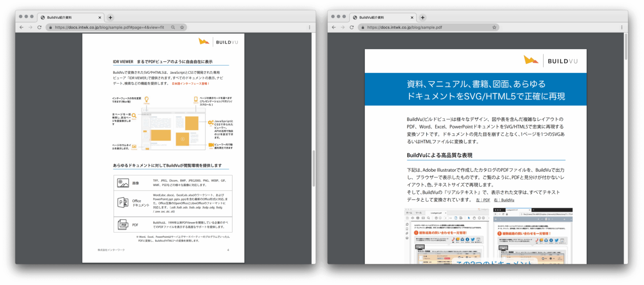644x285 pixels.
Task: Click the address field ending in sample.pdf
Action: tap(426, 27)
